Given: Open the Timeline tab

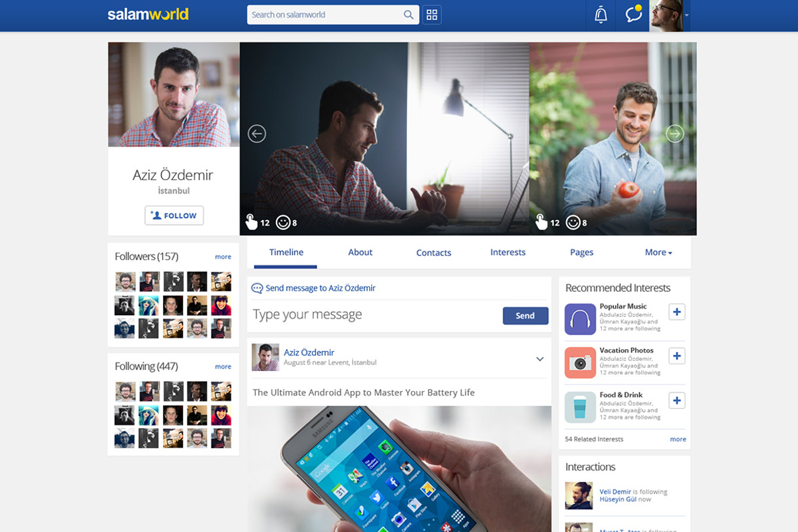Looking at the screenshot, I should [286, 252].
